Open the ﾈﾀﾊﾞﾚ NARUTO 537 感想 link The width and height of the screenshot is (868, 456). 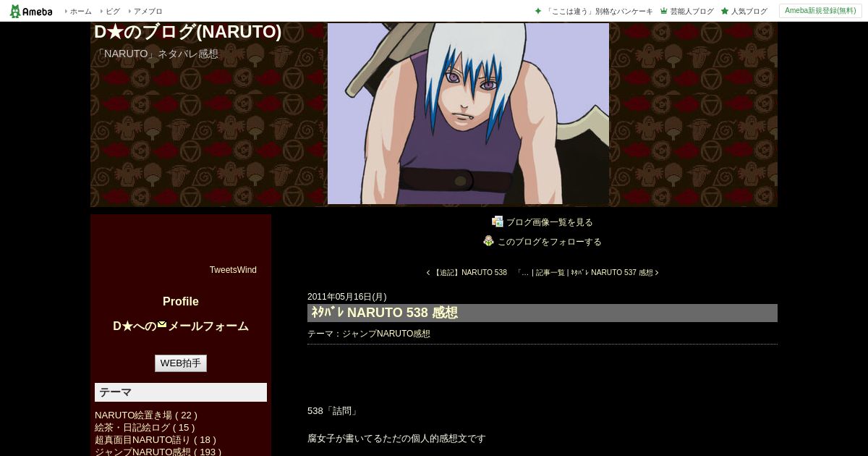click(x=612, y=273)
